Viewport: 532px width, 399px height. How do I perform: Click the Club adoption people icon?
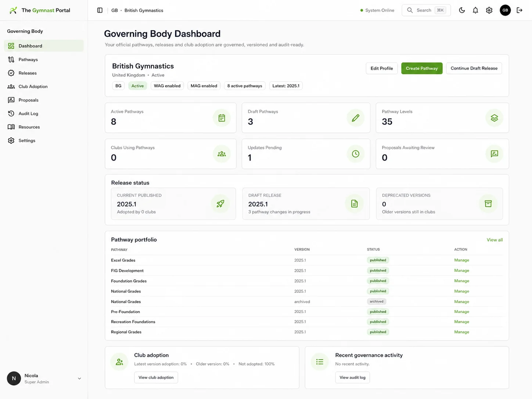(x=119, y=362)
